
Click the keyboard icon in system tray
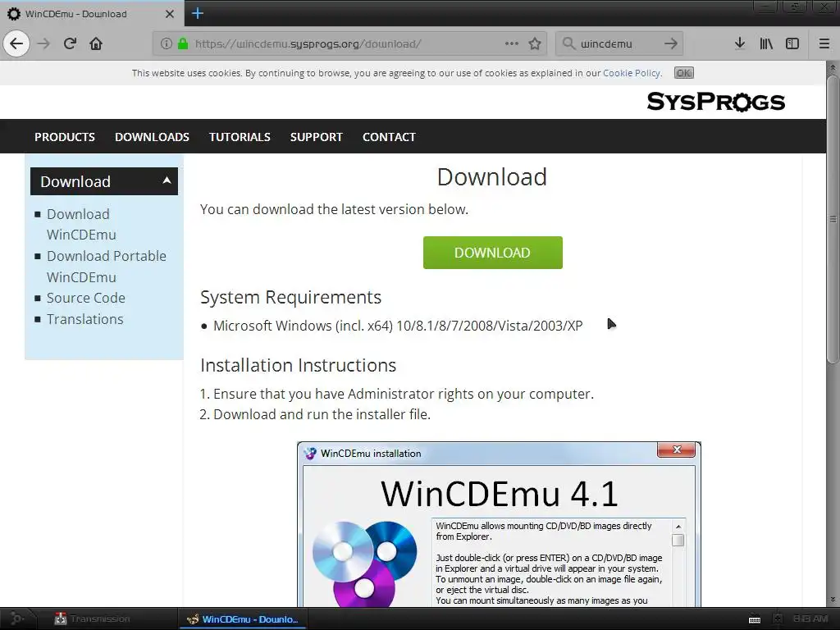(x=755, y=619)
